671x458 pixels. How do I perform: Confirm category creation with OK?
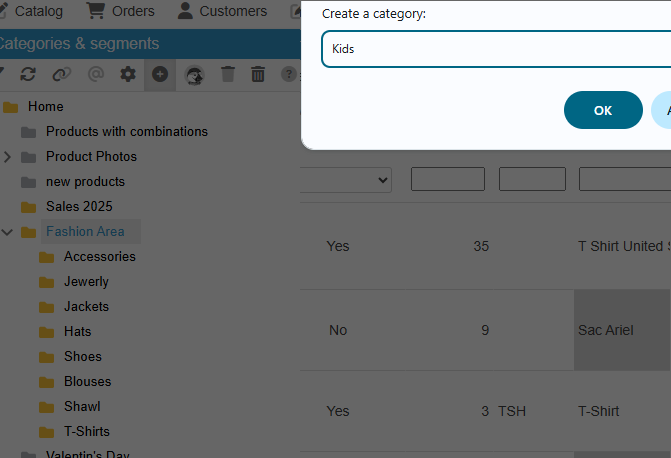coord(603,110)
